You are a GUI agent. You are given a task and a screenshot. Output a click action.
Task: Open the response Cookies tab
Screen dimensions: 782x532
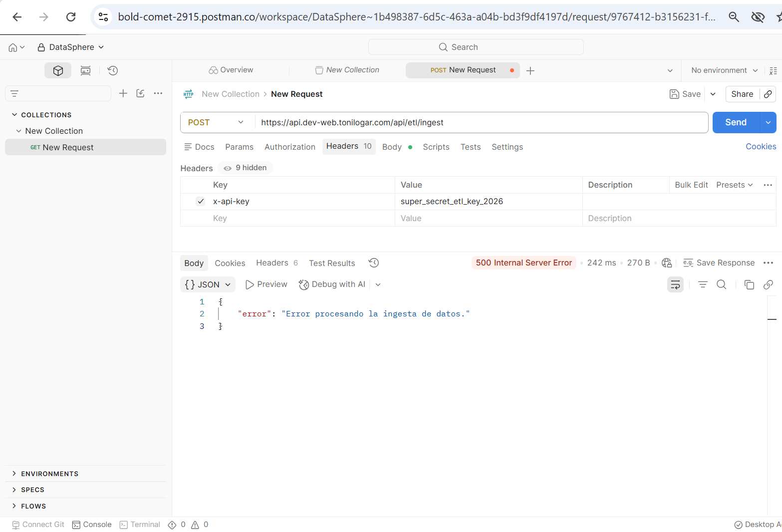click(230, 264)
